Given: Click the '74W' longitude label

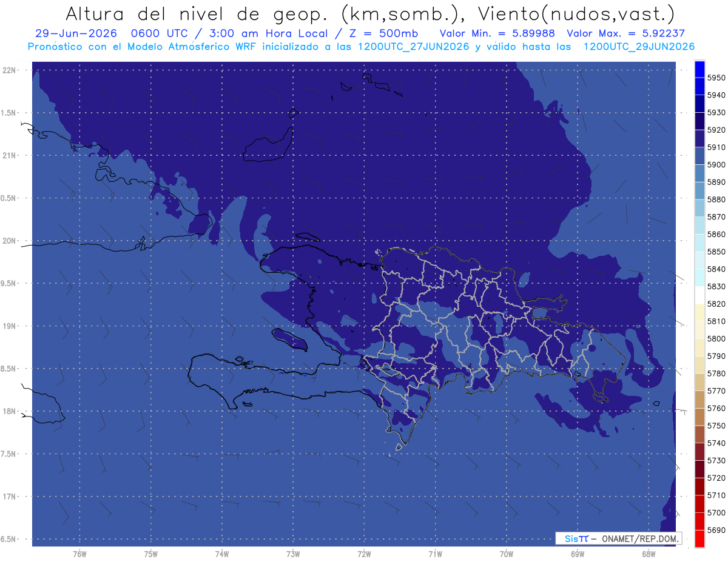Looking at the screenshot, I should click(221, 554).
